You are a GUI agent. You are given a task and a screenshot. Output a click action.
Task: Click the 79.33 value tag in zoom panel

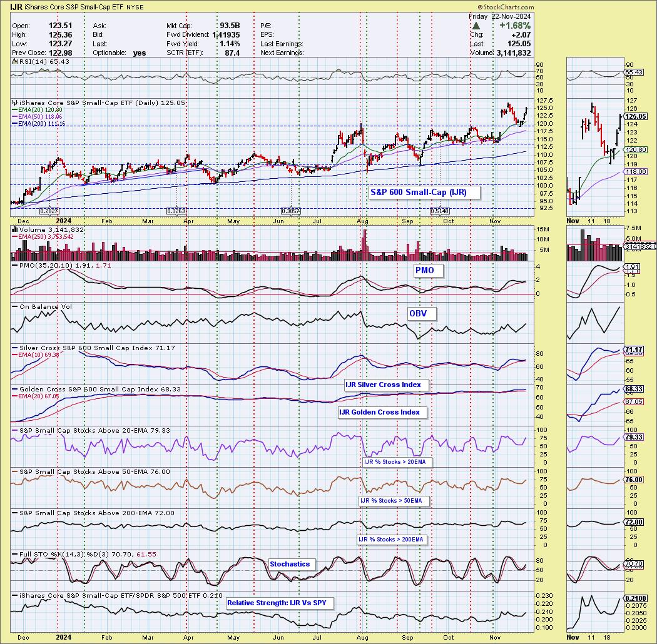[x=634, y=437]
